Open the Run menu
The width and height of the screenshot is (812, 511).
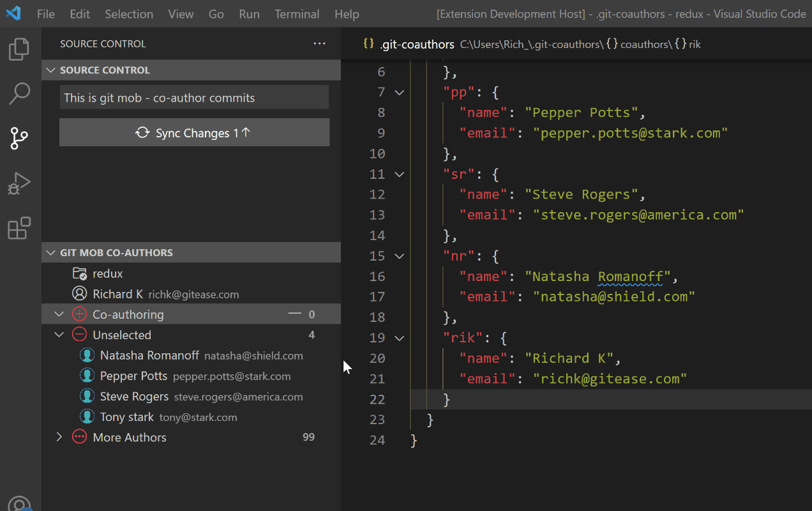[x=249, y=13]
